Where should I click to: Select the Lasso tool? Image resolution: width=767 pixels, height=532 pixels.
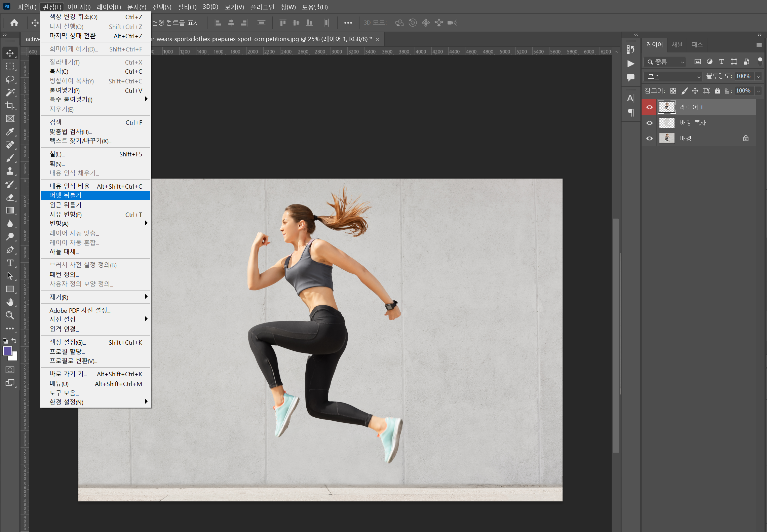(x=10, y=79)
